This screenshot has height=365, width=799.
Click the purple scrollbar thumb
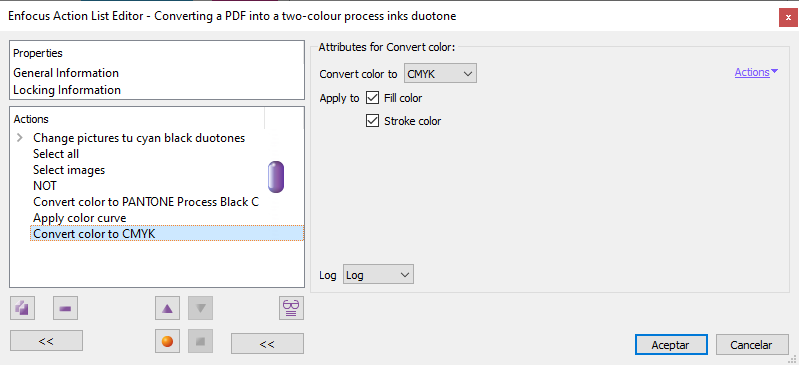point(276,177)
